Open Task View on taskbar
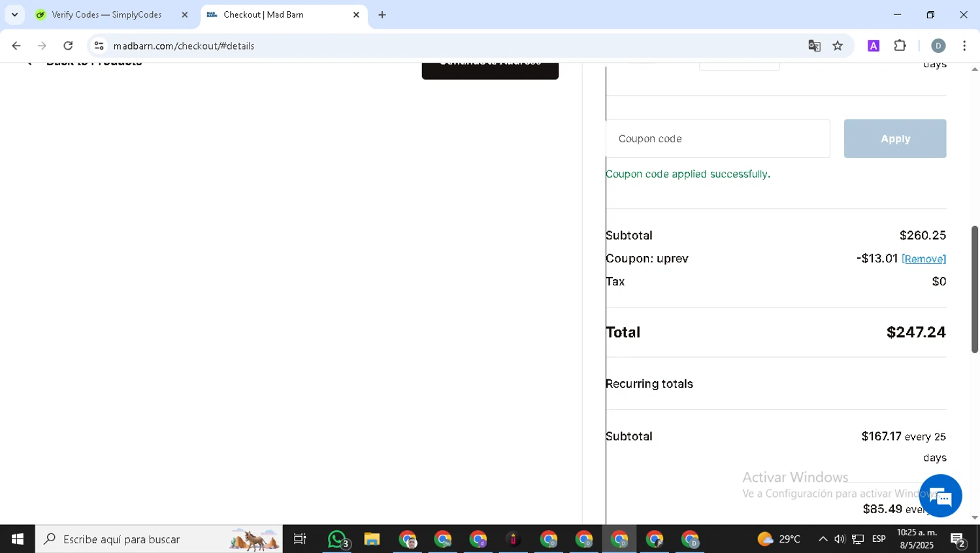 pyautogui.click(x=300, y=539)
